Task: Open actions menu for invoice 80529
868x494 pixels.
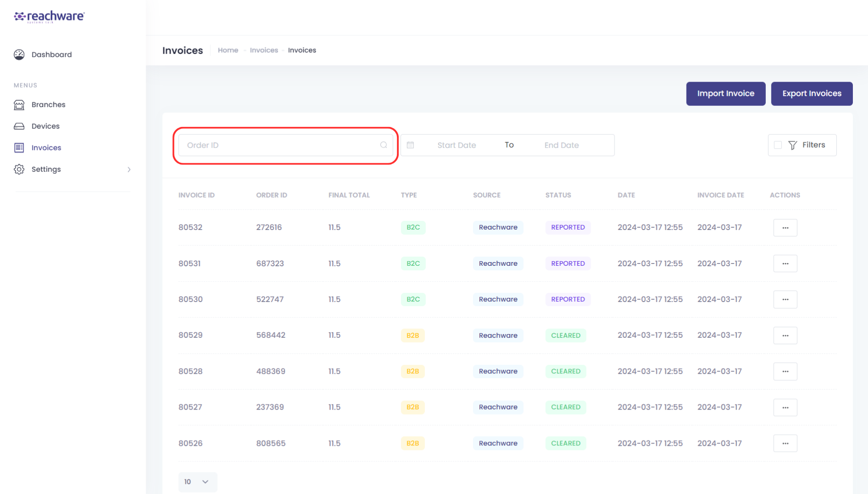Action: click(785, 335)
